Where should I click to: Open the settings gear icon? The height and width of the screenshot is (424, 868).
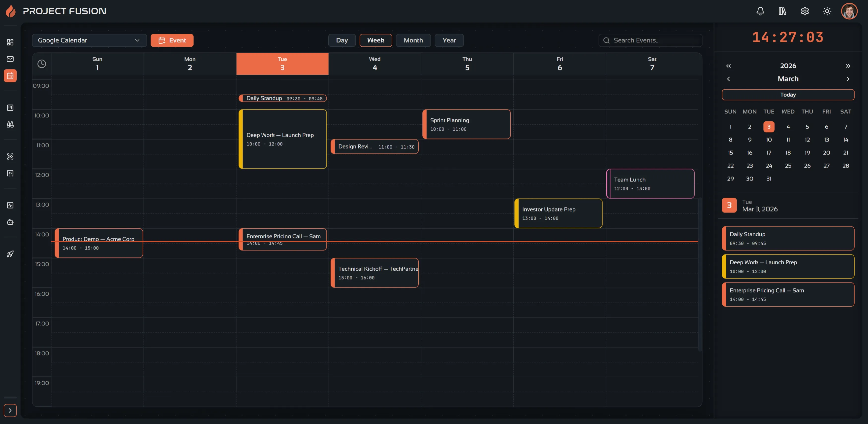[x=805, y=11]
